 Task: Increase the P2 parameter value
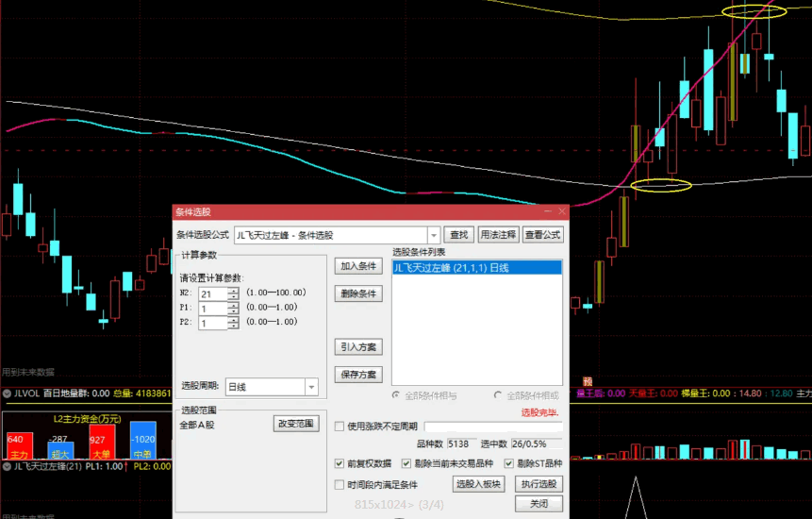click(234, 320)
